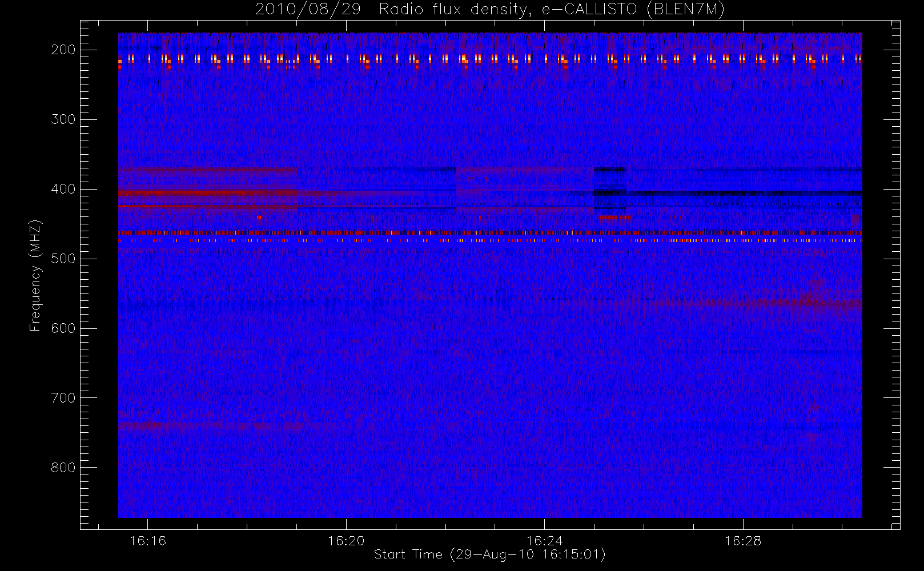The height and width of the screenshot is (571, 924).
Task: Click the "Start Time (29-Aug-10 16:15:01)" x-axis label
Action: [x=489, y=554]
